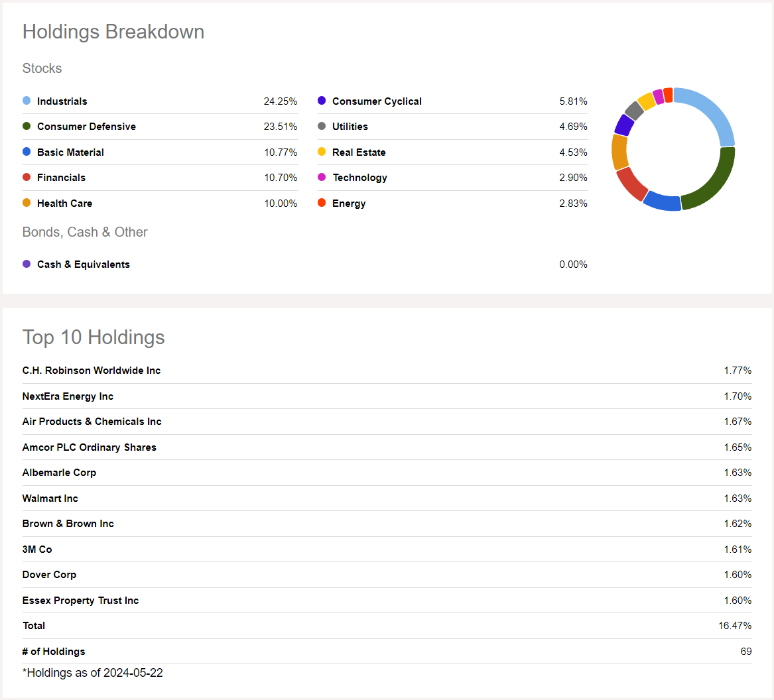Click the gray Utilities legend dot

point(322,127)
